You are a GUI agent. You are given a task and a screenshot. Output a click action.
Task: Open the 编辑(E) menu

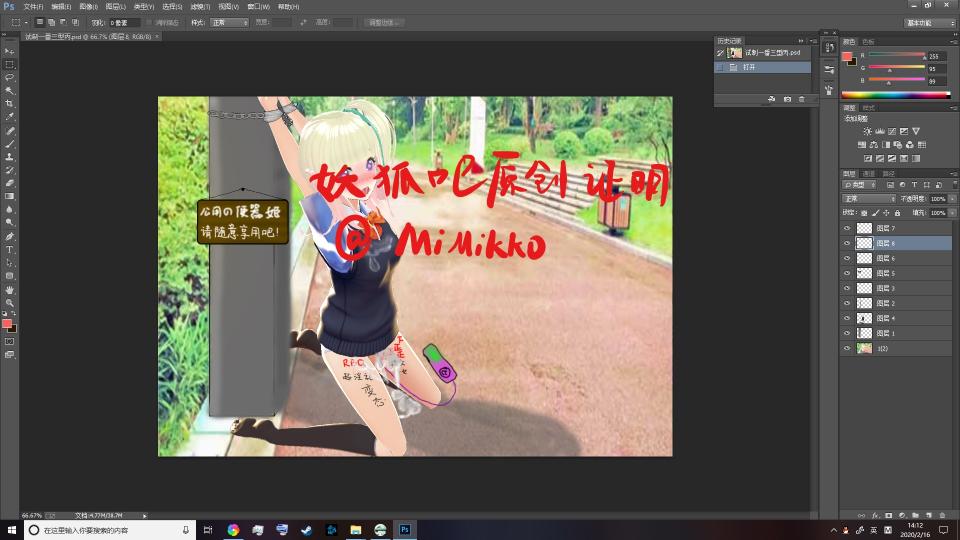point(61,7)
